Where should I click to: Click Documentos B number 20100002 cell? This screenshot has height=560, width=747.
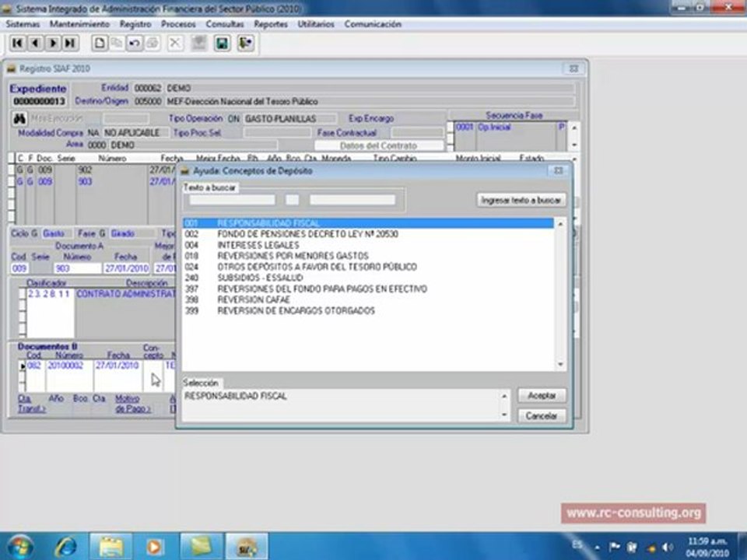pos(69,366)
